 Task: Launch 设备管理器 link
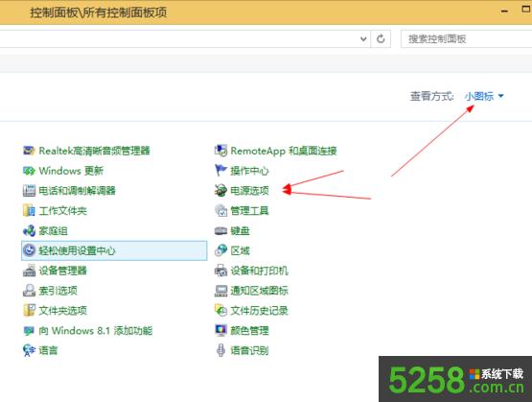click(62, 271)
